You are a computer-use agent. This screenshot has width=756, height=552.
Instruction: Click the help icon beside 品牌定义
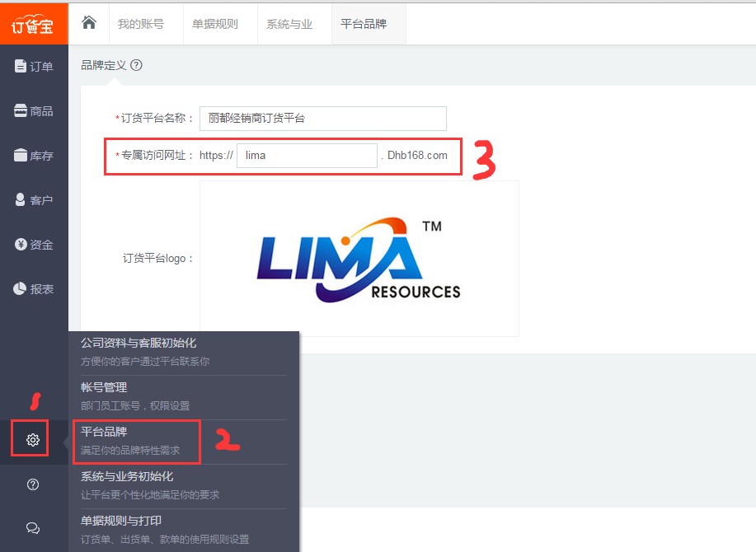click(136, 65)
